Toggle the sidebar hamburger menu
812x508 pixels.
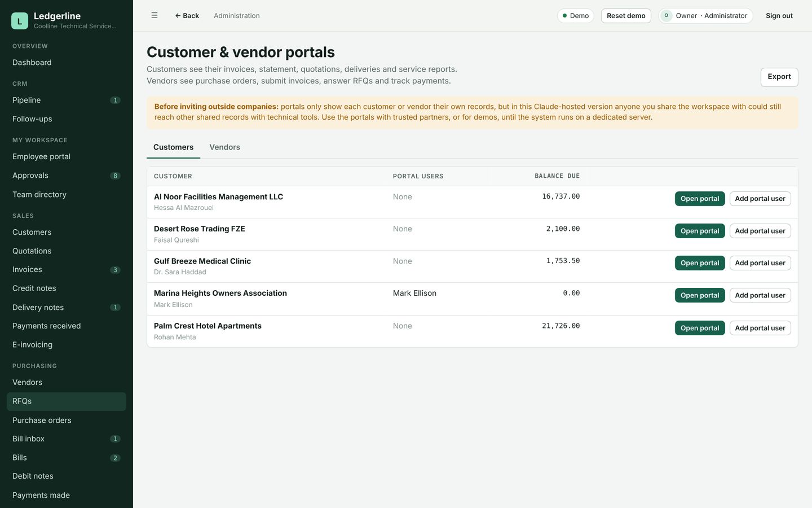155,16
